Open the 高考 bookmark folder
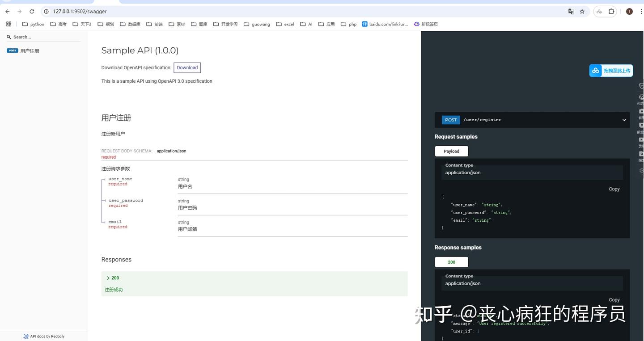Image resolution: width=644 pixels, height=341 pixels. coord(58,24)
